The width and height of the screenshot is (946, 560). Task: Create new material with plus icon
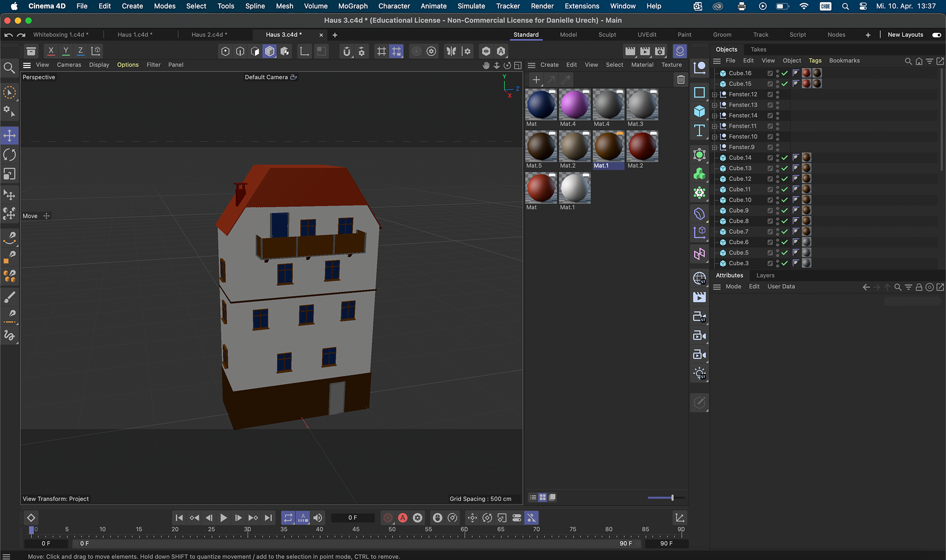click(x=536, y=79)
